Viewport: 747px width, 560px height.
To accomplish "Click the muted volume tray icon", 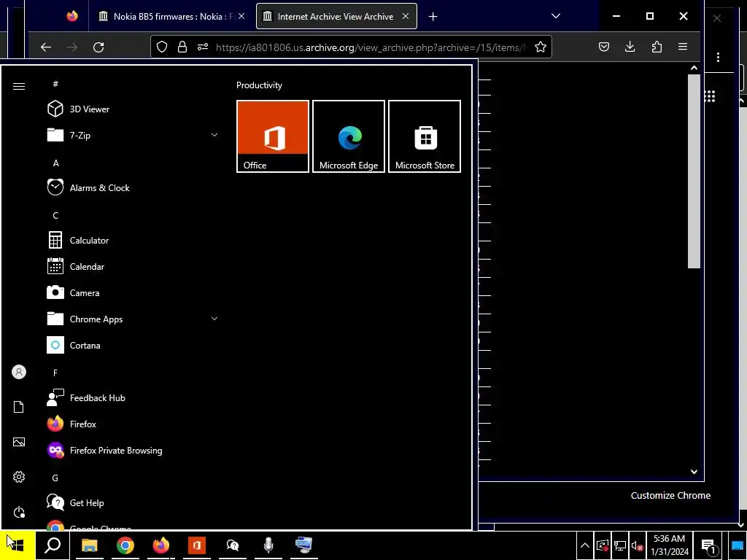I will pos(637,546).
